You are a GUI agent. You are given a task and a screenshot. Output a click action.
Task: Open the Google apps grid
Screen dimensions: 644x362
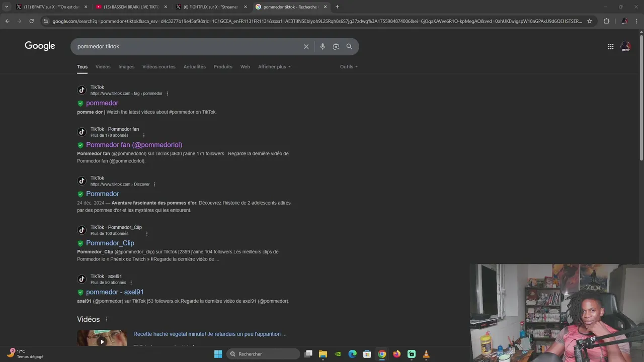pyautogui.click(x=611, y=46)
